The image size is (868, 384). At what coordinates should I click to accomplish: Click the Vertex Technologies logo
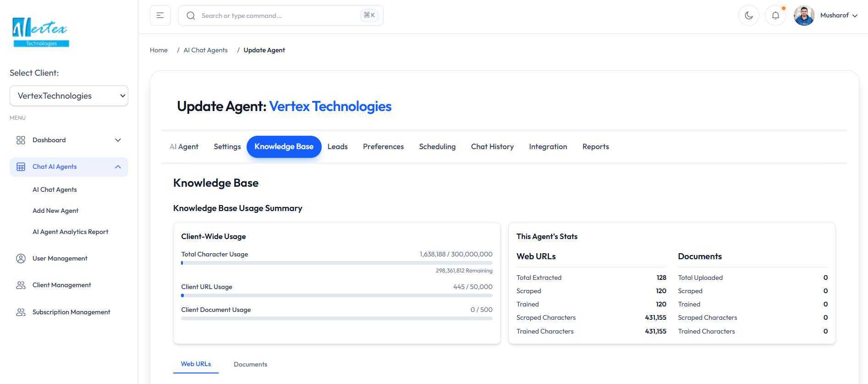tap(41, 32)
